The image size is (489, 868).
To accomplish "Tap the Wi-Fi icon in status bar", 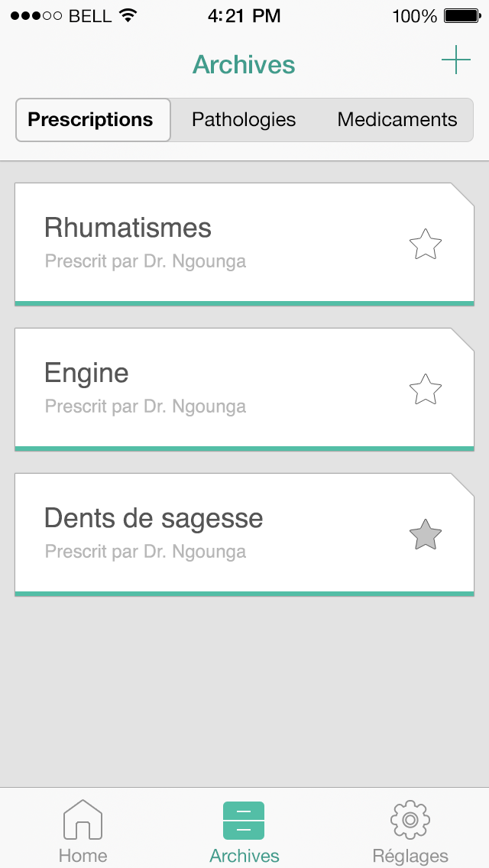I will coord(128,15).
